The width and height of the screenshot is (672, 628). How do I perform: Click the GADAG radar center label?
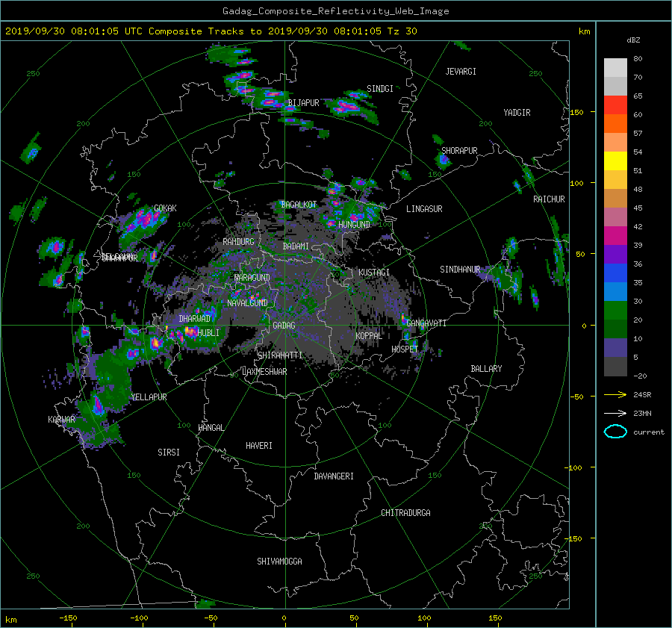(284, 326)
